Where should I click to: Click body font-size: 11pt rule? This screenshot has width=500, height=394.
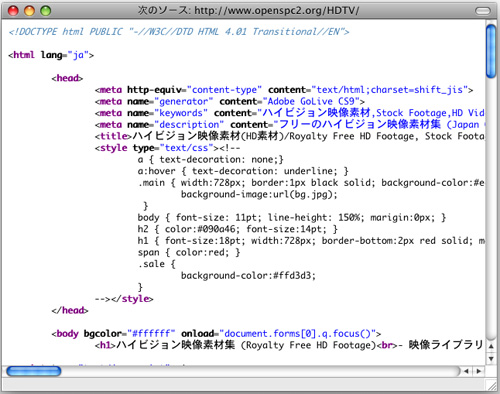pyautogui.click(x=292, y=217)
